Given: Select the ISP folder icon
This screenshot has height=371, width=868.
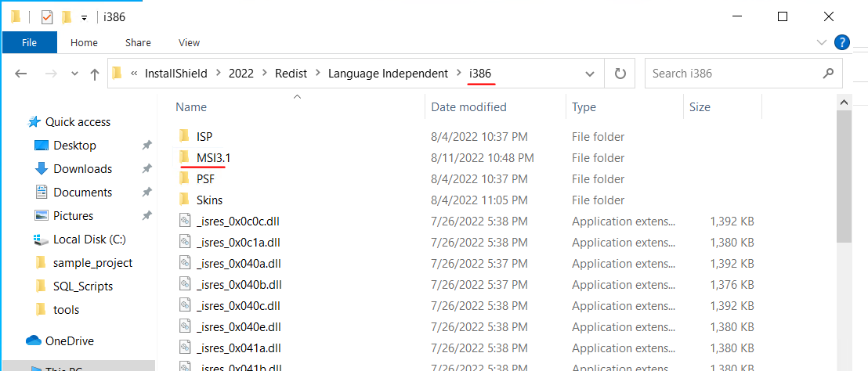Looking at the screenshot, I should (x=185, y=136).
